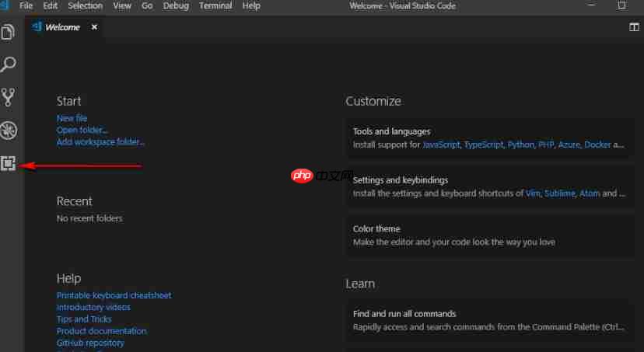Open the Source Control view icon
Viewport: 644px width, 352px height.
(9, 97)
